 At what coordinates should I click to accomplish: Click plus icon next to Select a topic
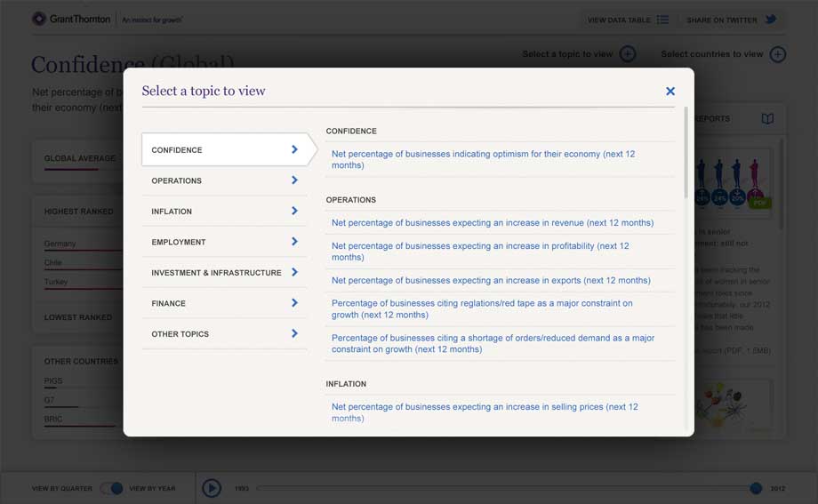point(628,54)
